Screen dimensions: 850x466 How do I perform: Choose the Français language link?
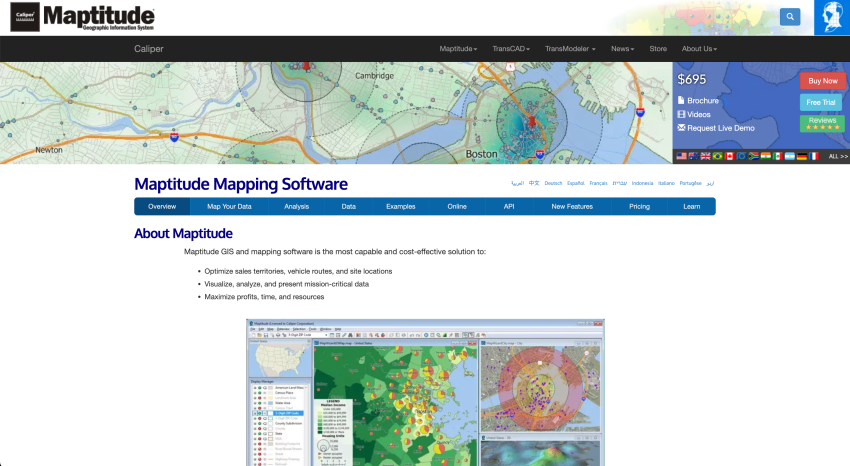598,183
